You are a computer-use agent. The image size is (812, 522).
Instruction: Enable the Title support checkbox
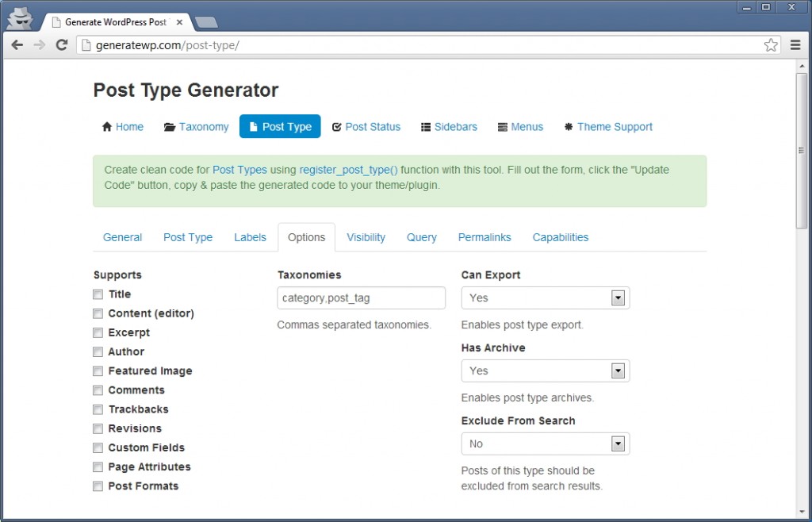(x=98, y=294)
